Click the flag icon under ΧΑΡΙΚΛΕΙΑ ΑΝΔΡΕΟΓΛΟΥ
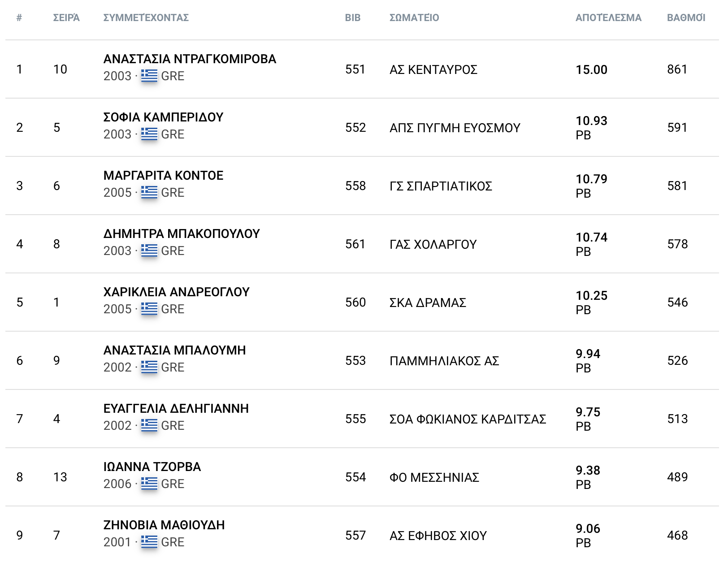The image size is (728, 562). pos(149,309)
